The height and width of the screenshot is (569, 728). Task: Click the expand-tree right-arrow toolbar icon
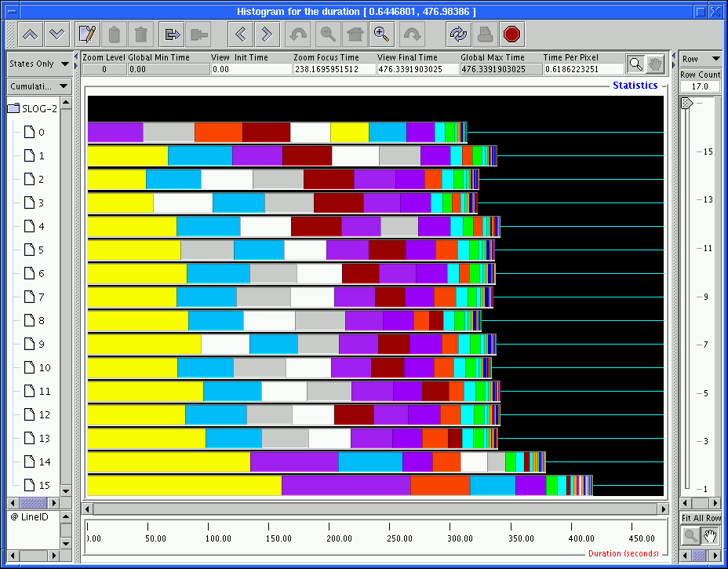[172, 35]
